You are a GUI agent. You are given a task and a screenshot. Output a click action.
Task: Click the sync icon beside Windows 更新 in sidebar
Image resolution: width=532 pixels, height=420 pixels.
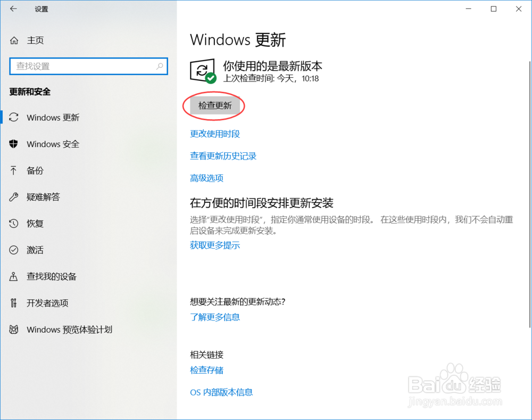coord(14,118)
